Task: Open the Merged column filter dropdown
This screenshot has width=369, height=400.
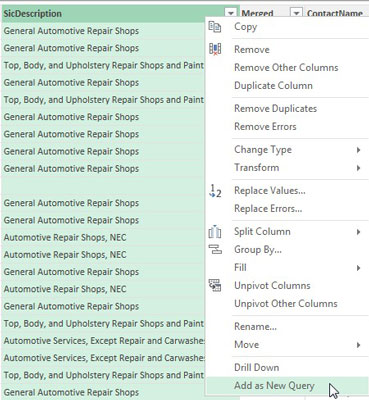Action: tap(296, 14)
